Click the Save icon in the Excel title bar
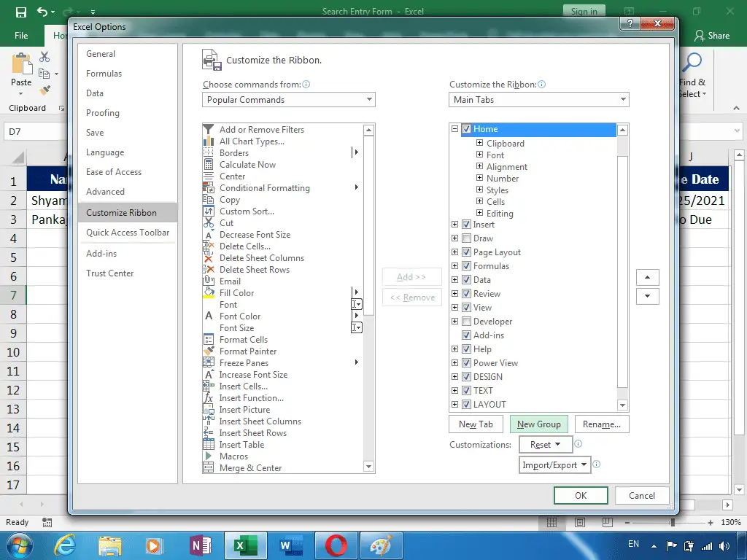747x560 pixels. coord(21,12)
